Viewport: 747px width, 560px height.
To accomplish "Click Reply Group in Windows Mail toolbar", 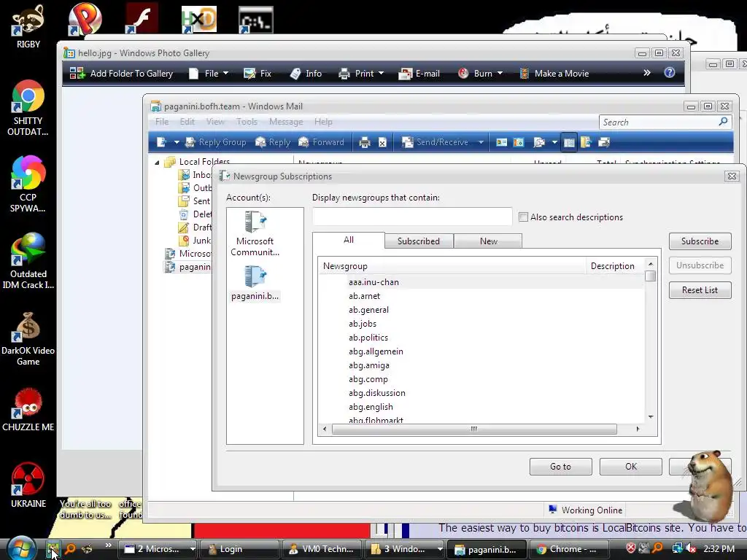I will [216, 142].
